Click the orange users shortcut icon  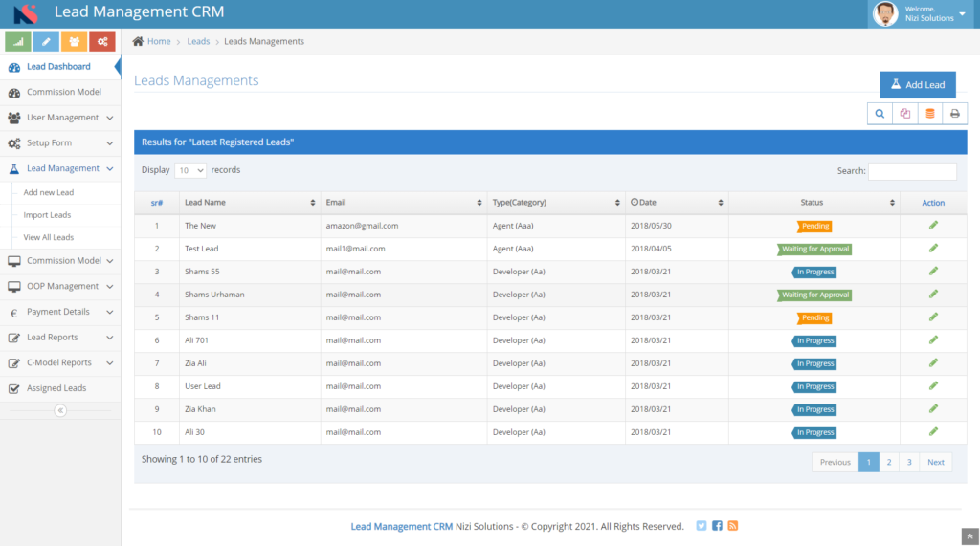click(75, 42)
